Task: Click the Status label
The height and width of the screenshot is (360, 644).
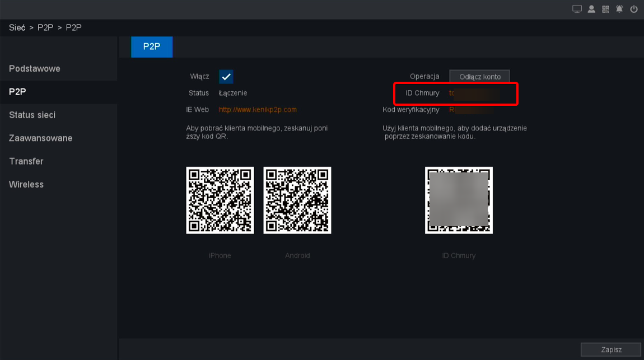Action: coord(199,93)
